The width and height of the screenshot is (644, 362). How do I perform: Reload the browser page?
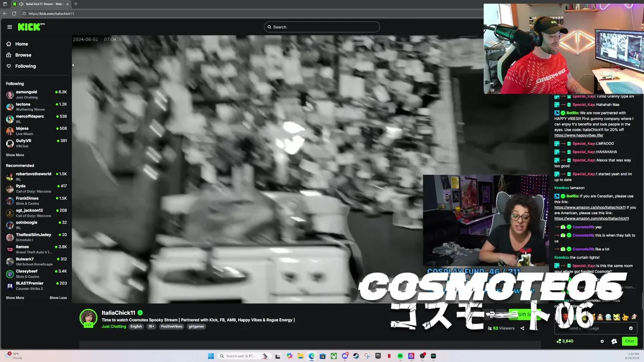[x=14, y=14]
